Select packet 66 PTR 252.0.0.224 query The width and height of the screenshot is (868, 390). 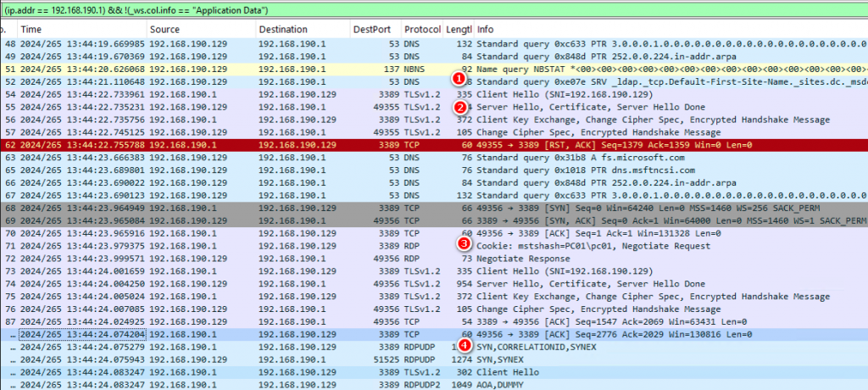tap(434, 183)
